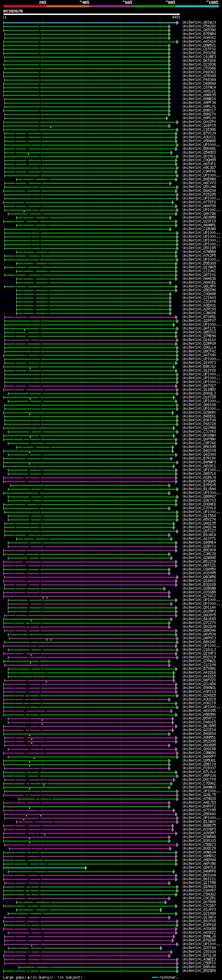Open hit UniRef100_Q8W521
The image size is (222, 980).
click(199, 45)
